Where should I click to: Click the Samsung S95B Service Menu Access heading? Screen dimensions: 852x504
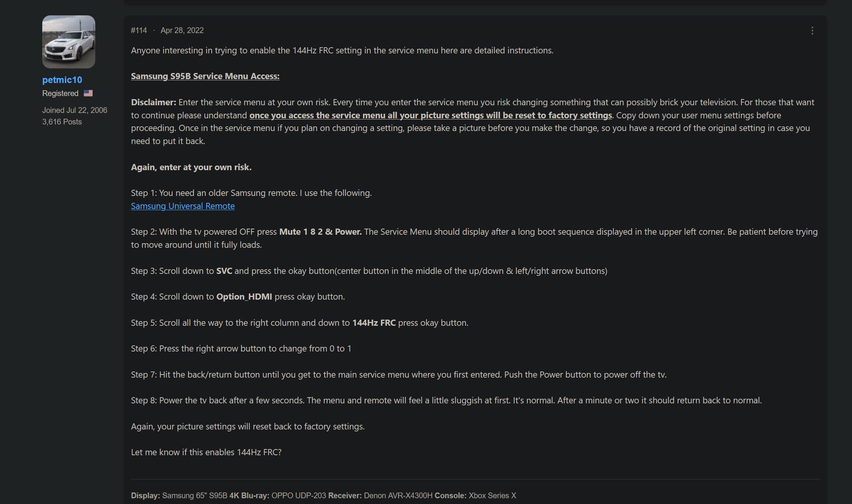pos(205,76)
